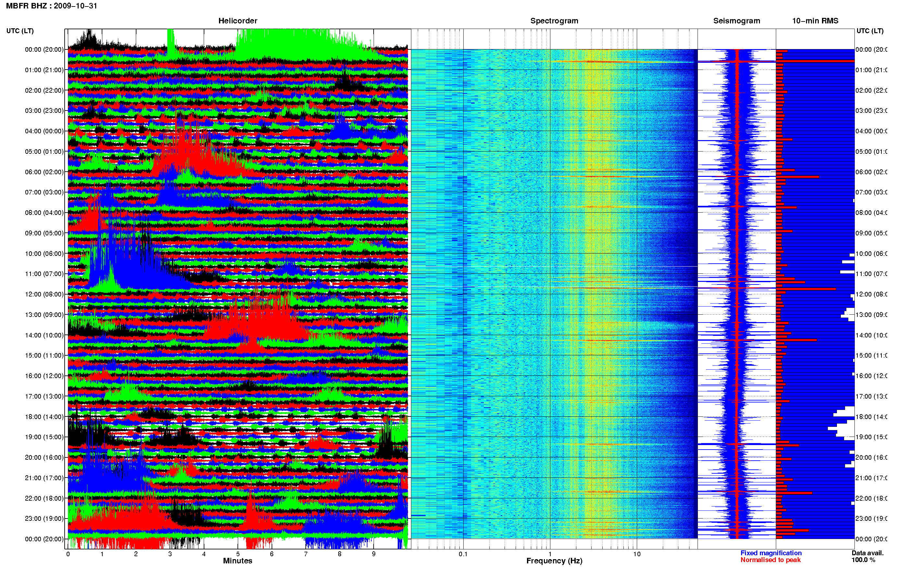Viewport: 924px width, 578px height.
Task: Click the '1' tick on the Frequency axis
Action: 550,554
